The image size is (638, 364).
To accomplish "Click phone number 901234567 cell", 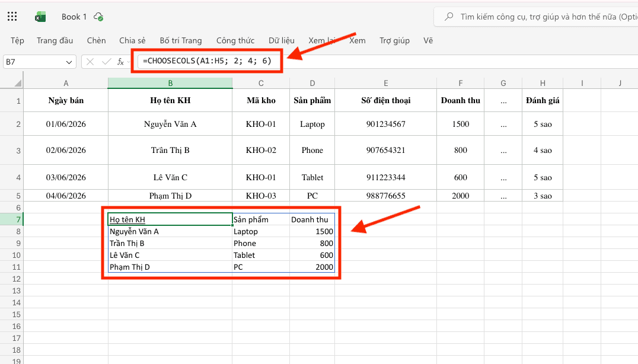I will 386,124.
